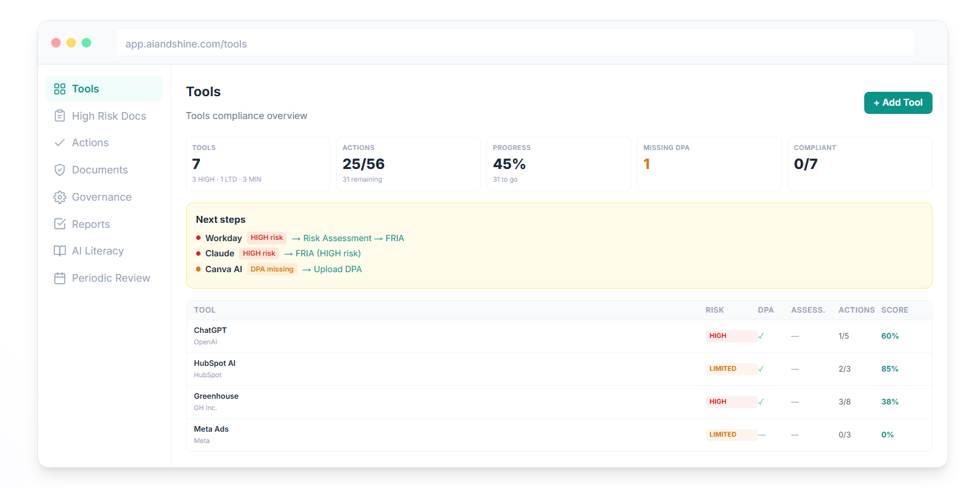This screenshot has height=488, width=980.
Task: Open High Risk Docs section
Action: coord(104,116)
